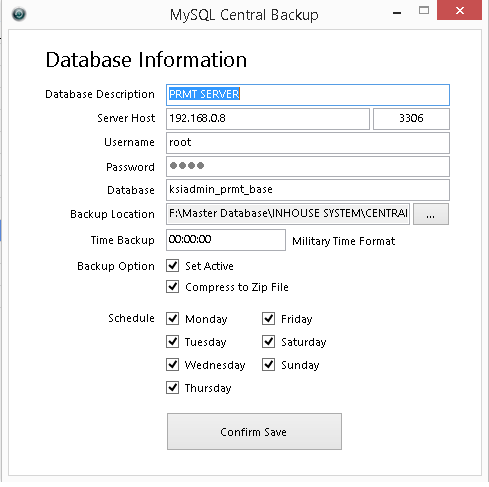The height and width of the screenshot is (487, 489).
Task: Click the Backup Option label
Action: [x=116, y=266]
